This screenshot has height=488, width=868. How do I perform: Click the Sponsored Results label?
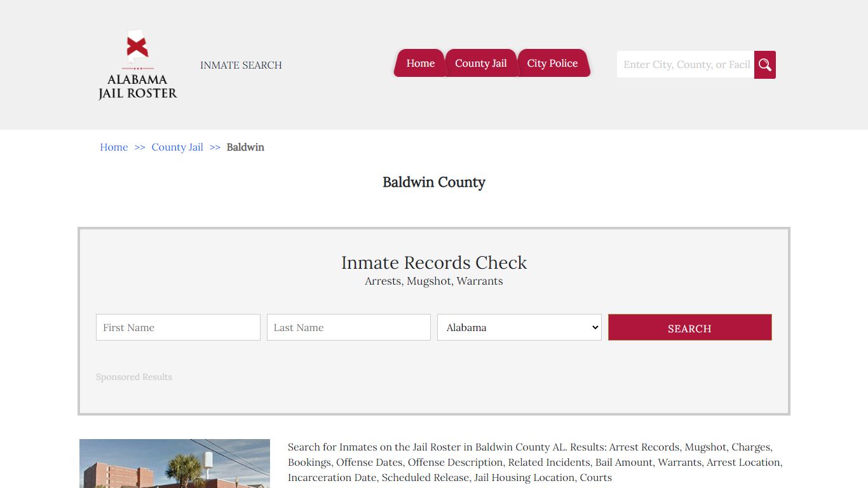[134, 377]
